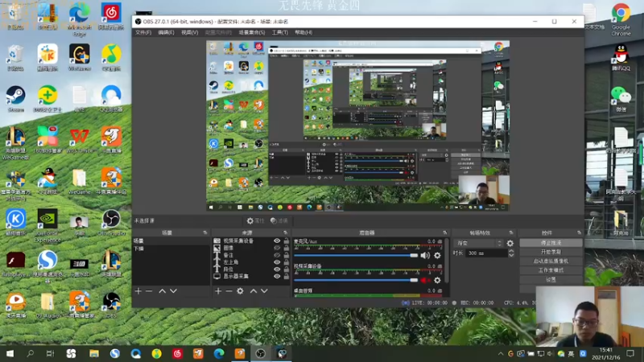Click the 时长 300 ms duration field

487,253
